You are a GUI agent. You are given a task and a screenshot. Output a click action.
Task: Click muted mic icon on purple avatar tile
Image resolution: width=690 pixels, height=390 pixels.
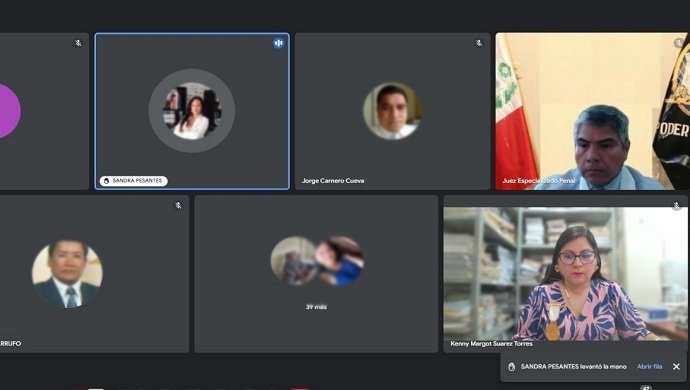point(78,43)
